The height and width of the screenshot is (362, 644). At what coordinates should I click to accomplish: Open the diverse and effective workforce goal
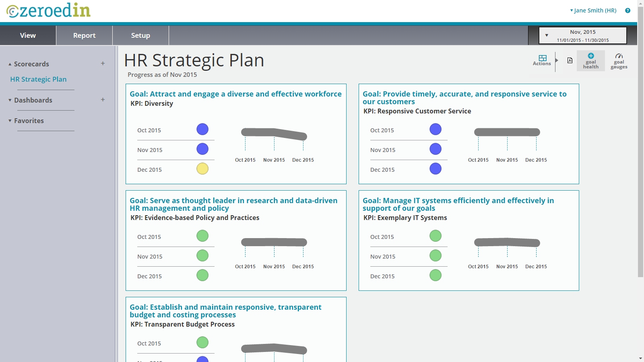pos(235,94)
